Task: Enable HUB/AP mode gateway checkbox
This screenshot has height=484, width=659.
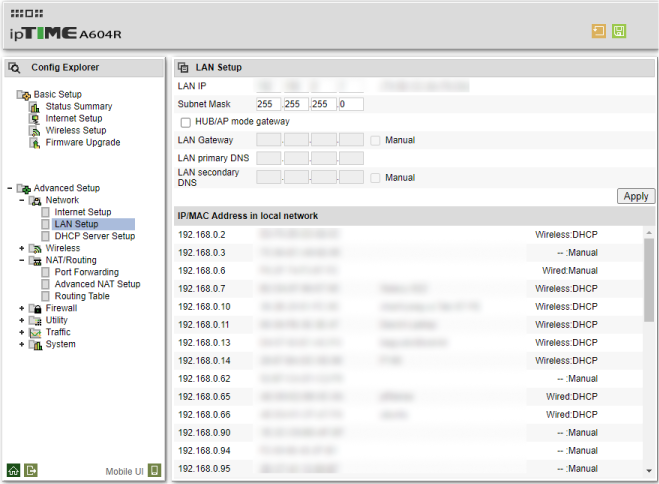Action: (x=185, y=122)
